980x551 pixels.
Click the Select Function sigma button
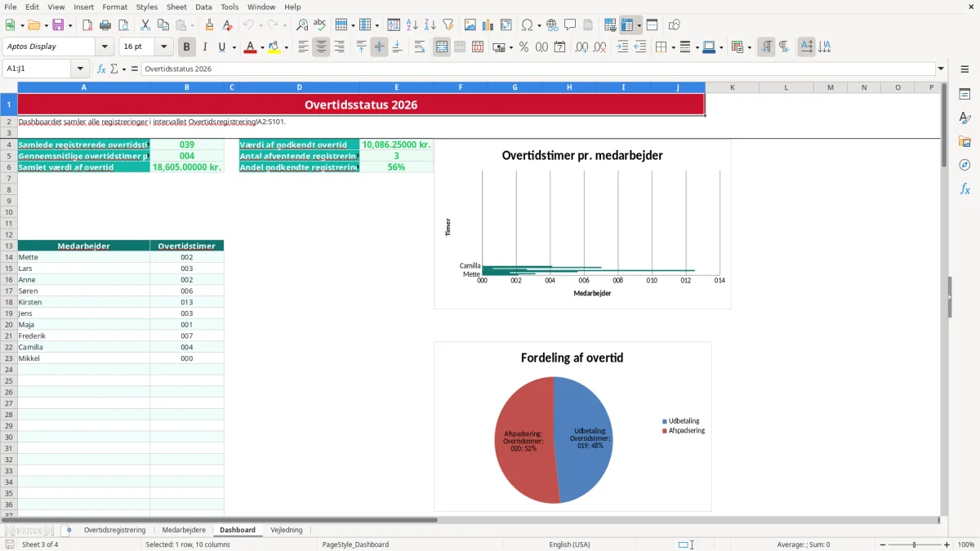tap(114, 69)
